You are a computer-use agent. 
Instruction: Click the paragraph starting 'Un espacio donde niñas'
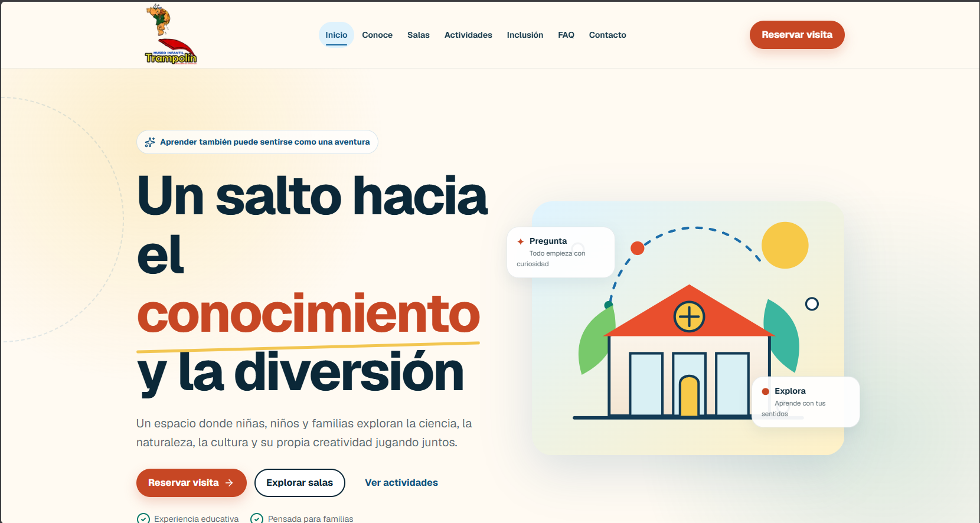(304, 433)
